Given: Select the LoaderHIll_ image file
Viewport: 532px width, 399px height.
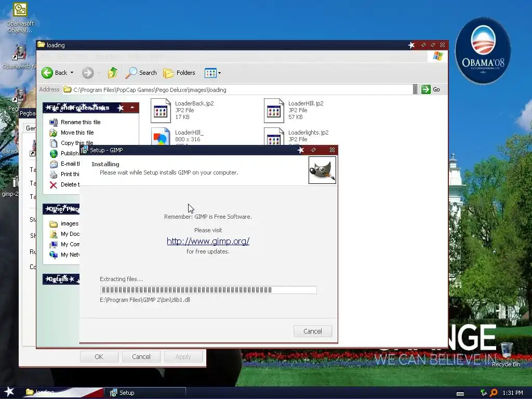Looking at the screenshot, I should [178, 137].
